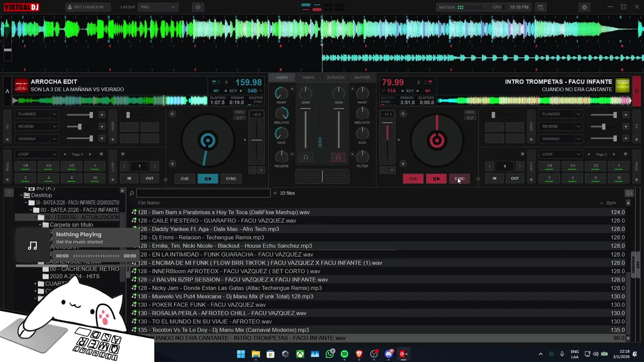Expand the Desktop folder in the browser tree
644x362 pixels.
pyautogui.click(x=21, y=195)
